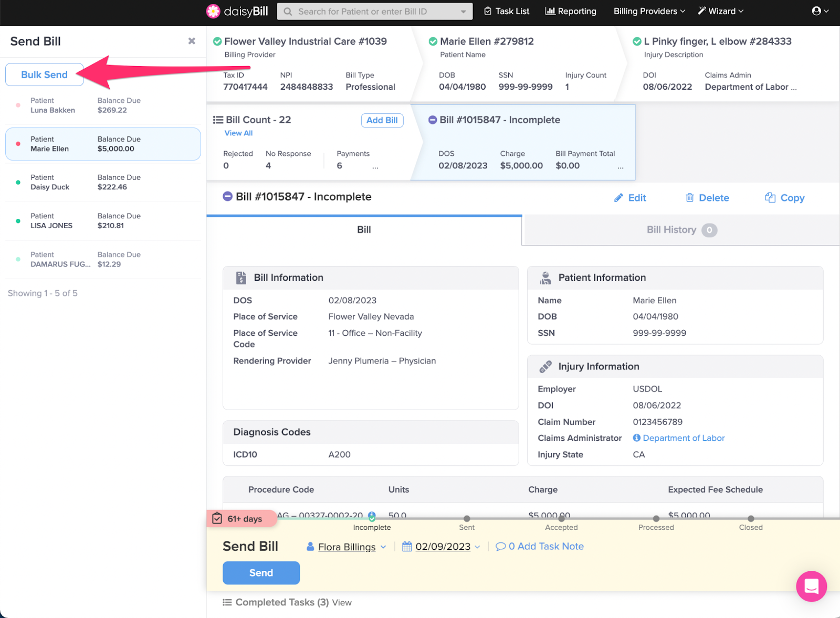Open the chat support bubble
This screenshot has width=840, height=618.
tap(811, 586)
